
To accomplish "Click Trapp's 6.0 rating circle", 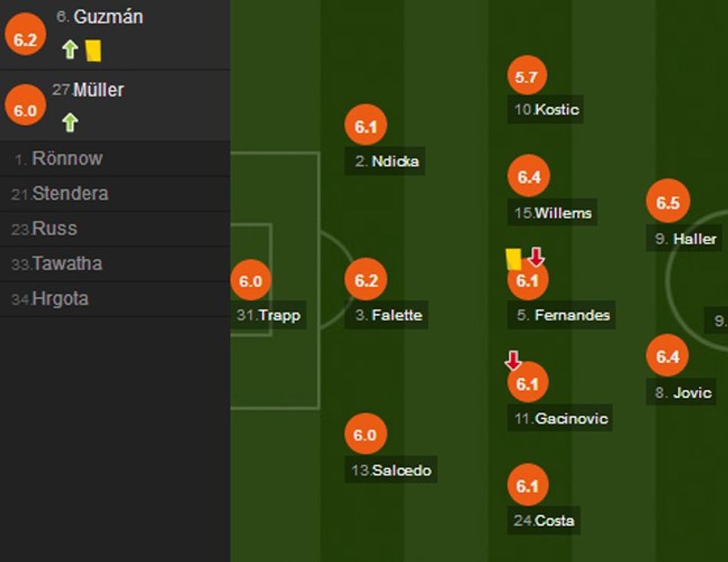I will [x=250, y=281].
